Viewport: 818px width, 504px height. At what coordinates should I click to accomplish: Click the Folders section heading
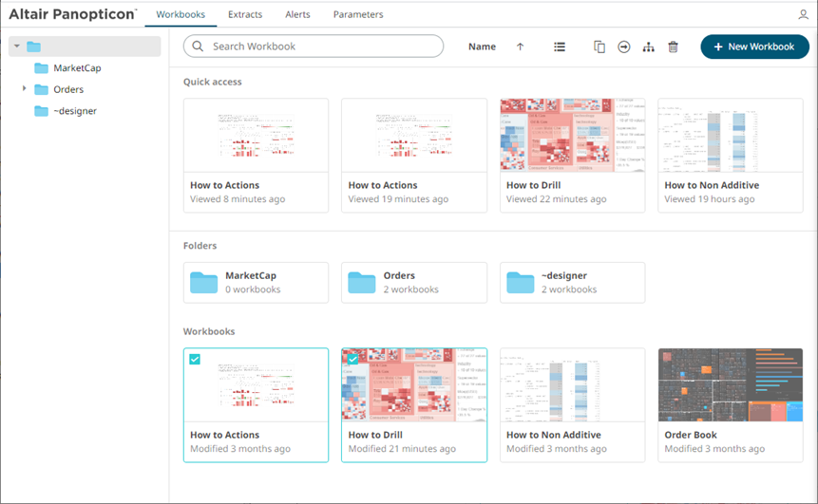coord(200,246)
